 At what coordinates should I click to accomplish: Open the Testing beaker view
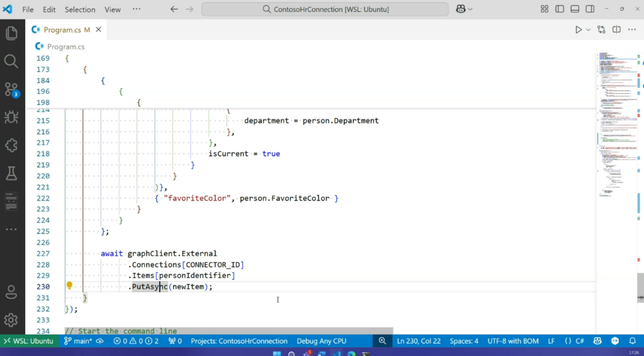pos(11,173)
